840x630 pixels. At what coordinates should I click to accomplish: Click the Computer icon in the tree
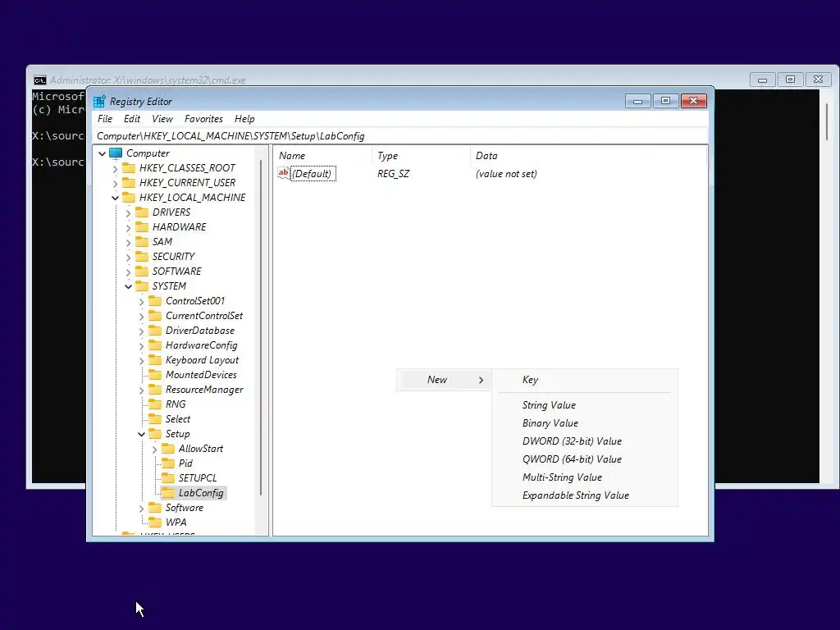pyautogui.click(x=116, y=153)
